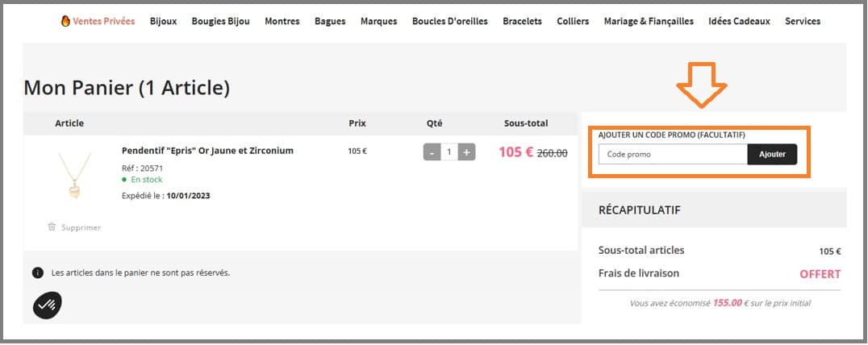Click the shipping date 10/01/2023
This screenshot has width=868, height=345.
coord(188,196)
